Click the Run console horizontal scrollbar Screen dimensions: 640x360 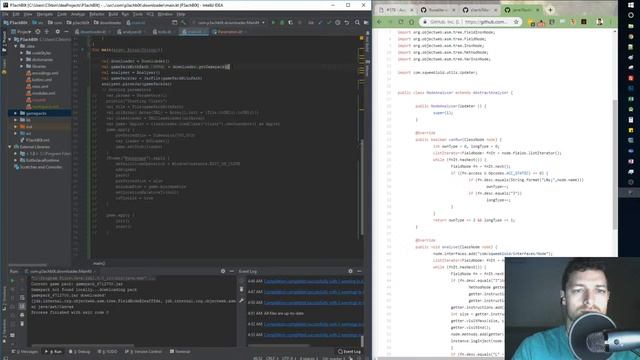(x=84, y=345)
